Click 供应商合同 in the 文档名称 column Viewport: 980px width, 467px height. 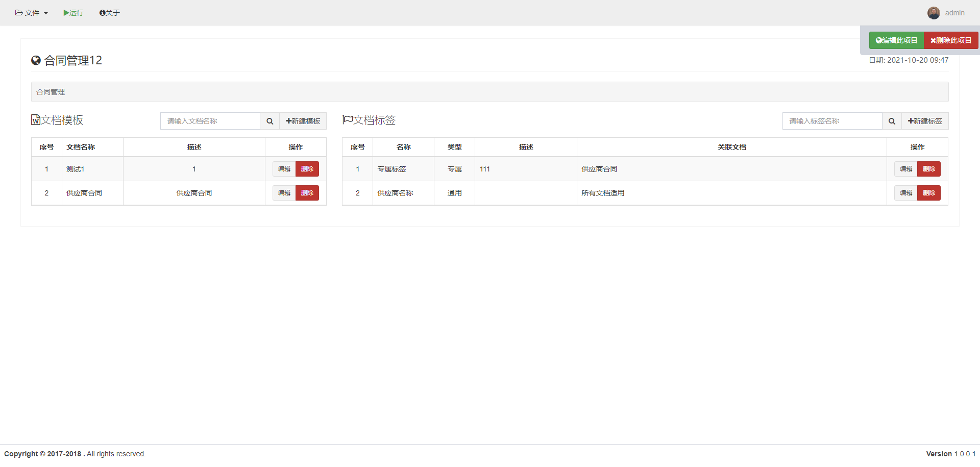pos(84,193)
